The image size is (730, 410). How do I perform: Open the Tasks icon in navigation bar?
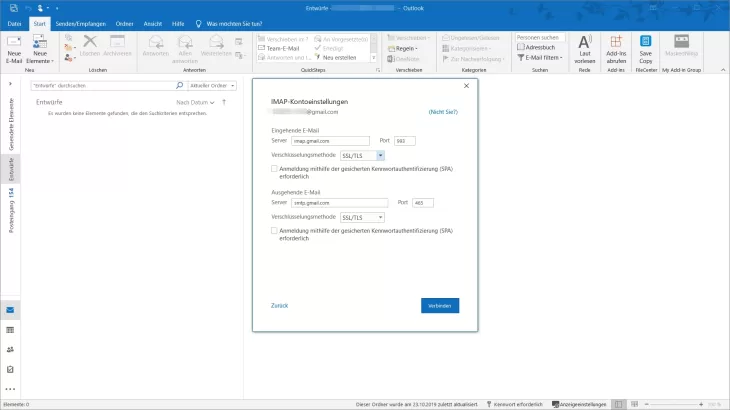(x=10, y=369)
